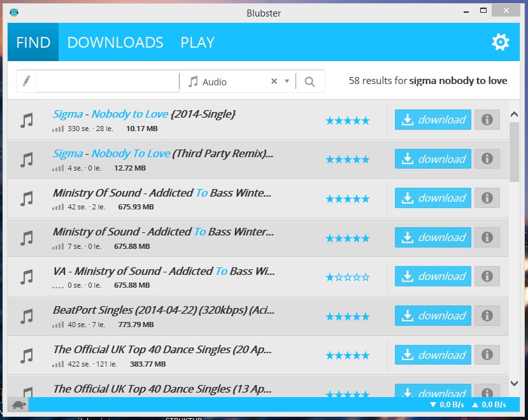The image size is (528, 420).
Task: Clear the Audio filter with the X
Action: [x=274, y=81]
